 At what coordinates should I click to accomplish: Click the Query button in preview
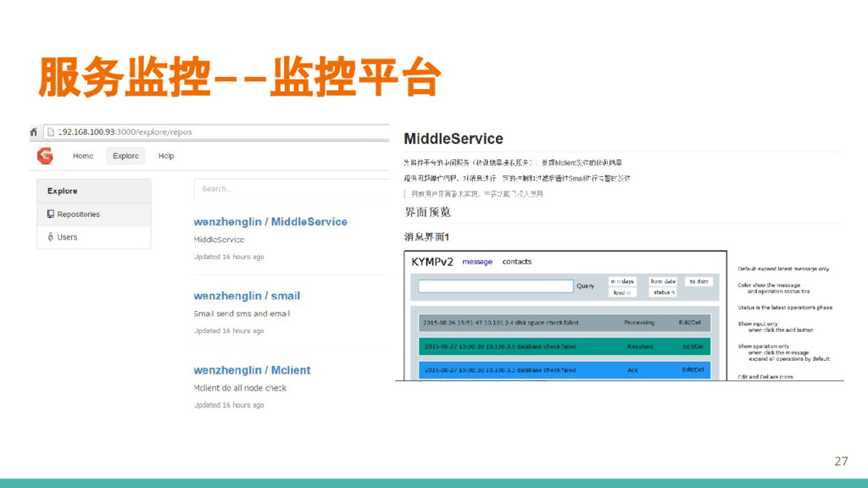coord(585,286)
